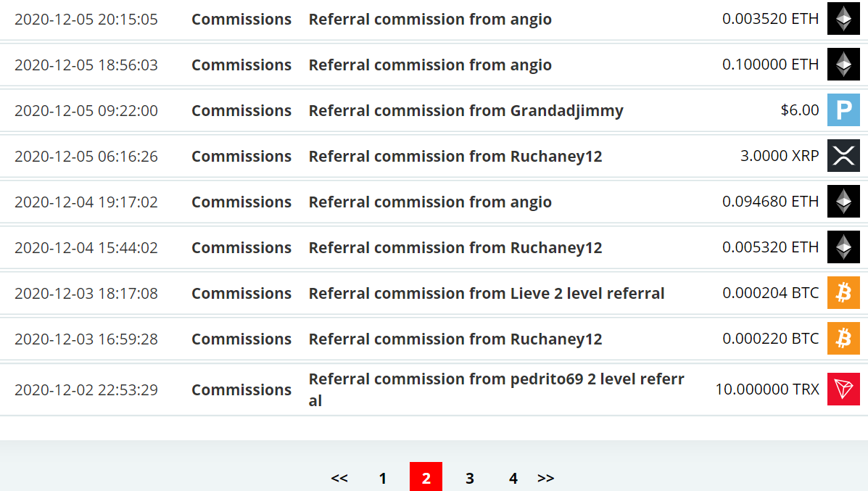Open page 3 of commission history
The image size is (868, 491).
point(469,478)
